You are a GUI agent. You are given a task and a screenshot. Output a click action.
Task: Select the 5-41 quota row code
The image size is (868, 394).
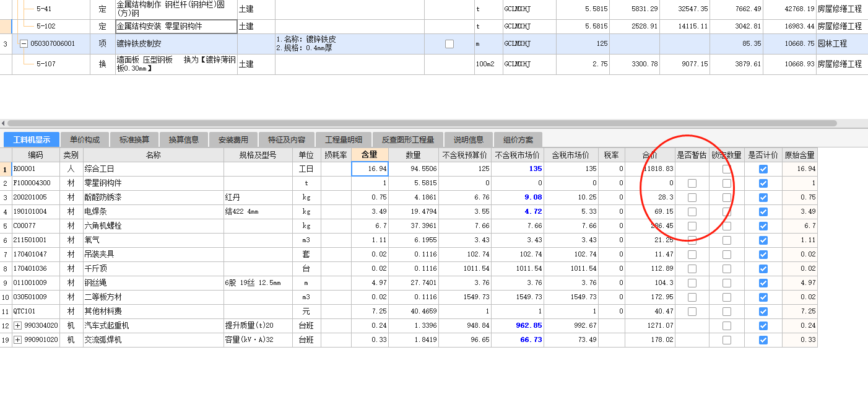(x=44, y=9)
